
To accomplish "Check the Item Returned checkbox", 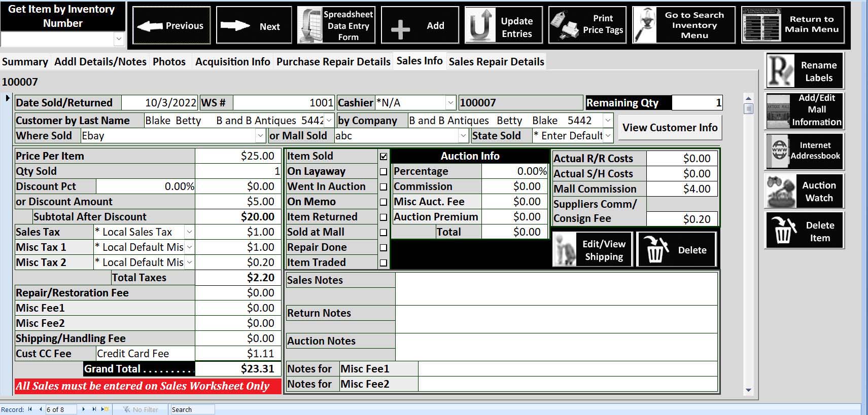I will pos(384,217).
